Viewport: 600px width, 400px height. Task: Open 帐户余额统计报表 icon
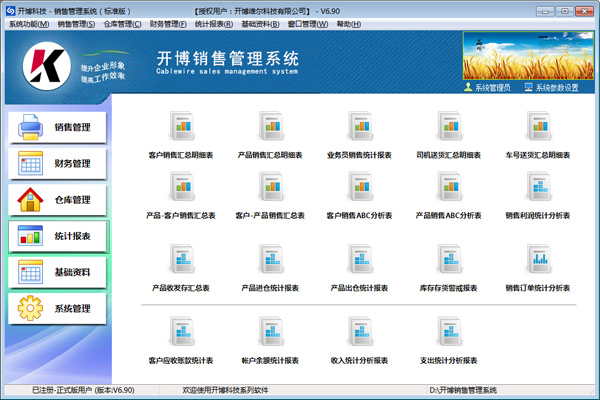271,331
